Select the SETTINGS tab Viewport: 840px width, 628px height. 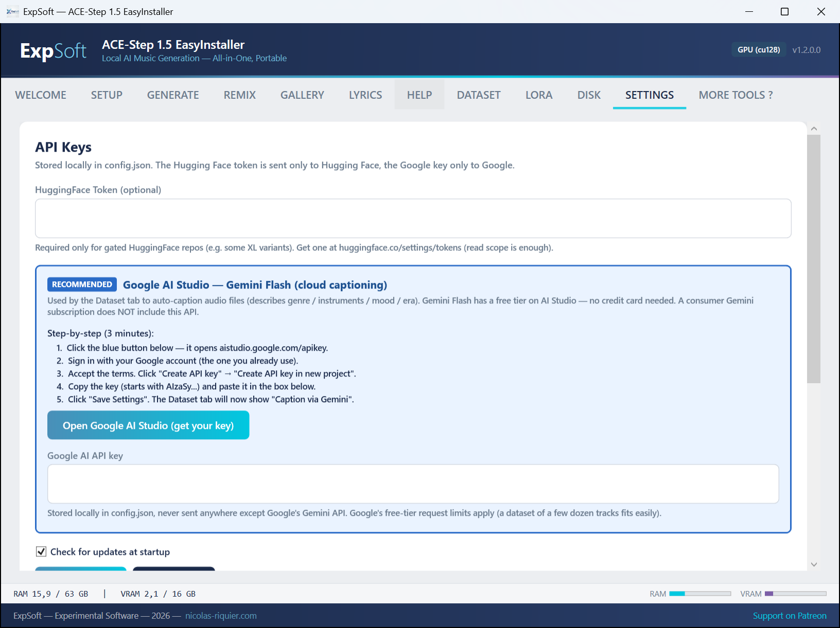click(x=650, y=95)
